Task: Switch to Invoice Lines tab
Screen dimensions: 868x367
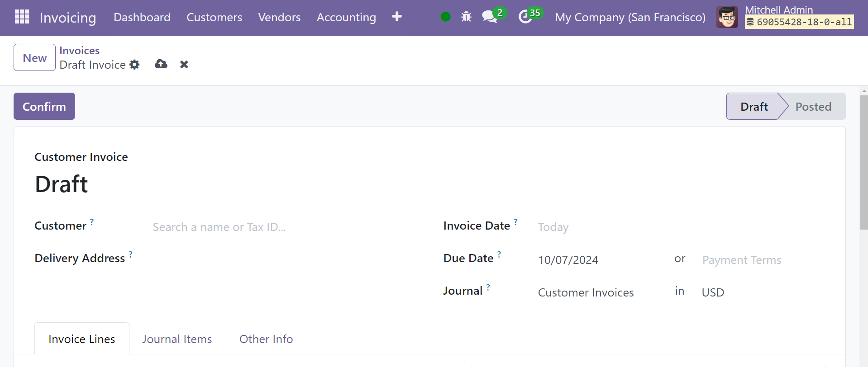Action: pyautogui.click(x=82, y=339)
